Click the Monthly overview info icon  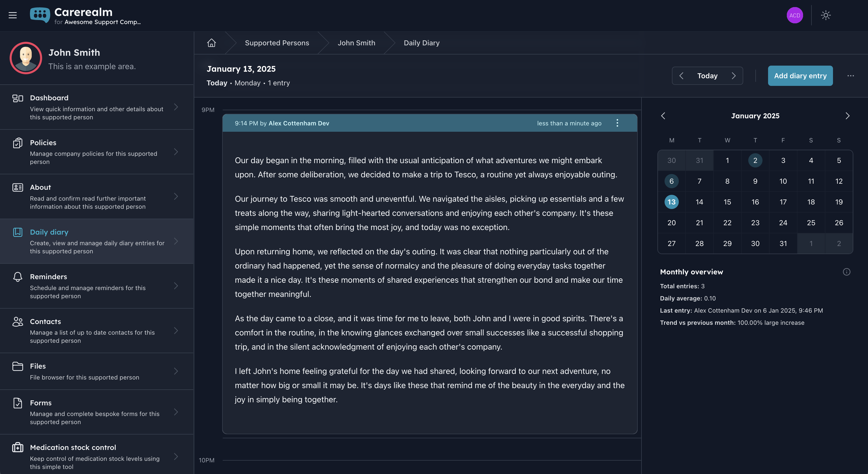[x=846, y=272]
